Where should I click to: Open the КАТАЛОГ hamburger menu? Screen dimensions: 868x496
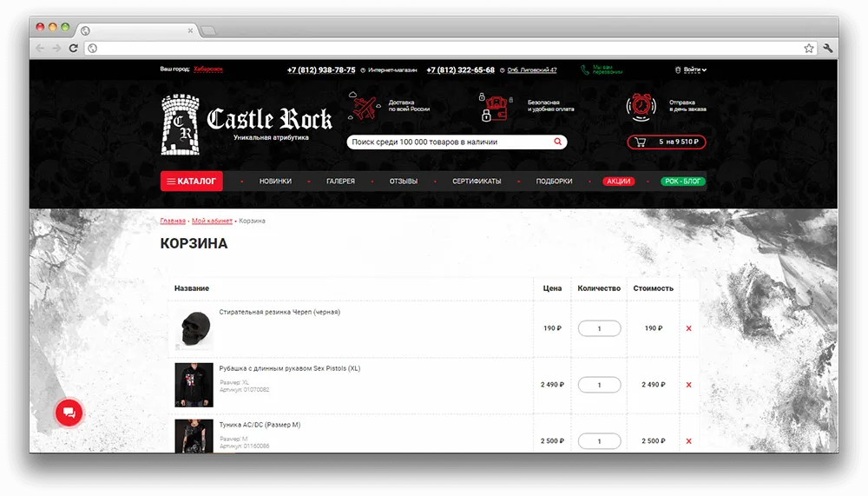(192, 182)
